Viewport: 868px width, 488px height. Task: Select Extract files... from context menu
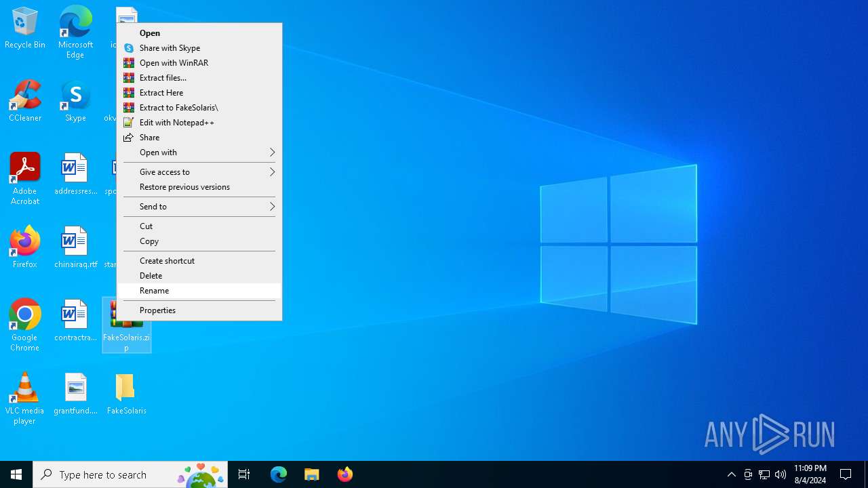(199, 78)
